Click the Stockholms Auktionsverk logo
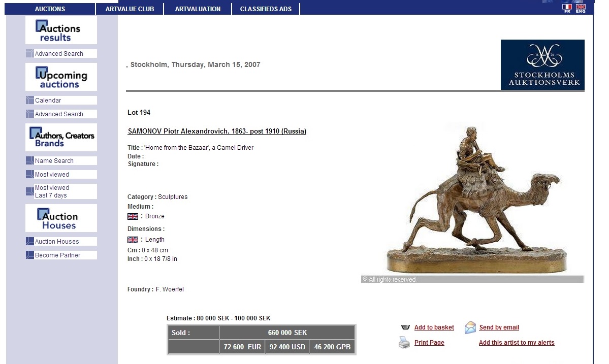This screenshot has width=609, height=364. click(542, 65)
